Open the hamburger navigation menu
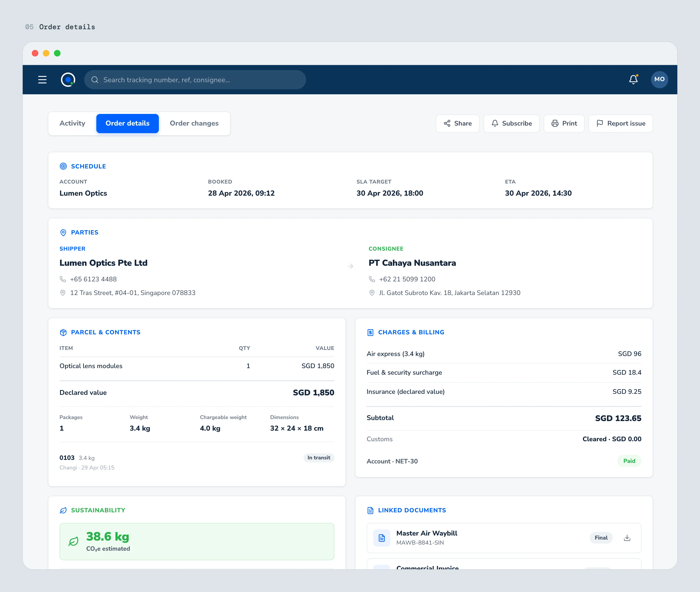700x592 pixels. click(42, 79)
